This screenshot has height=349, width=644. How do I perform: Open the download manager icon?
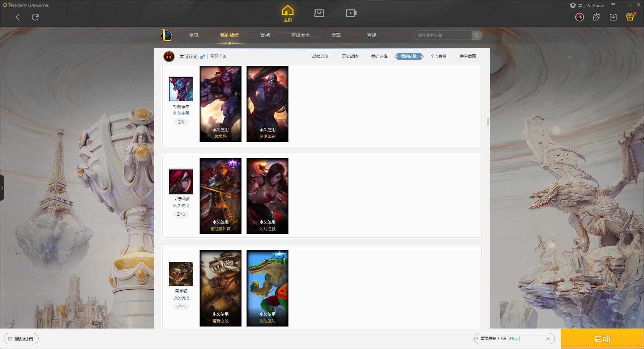click(613, 17)
